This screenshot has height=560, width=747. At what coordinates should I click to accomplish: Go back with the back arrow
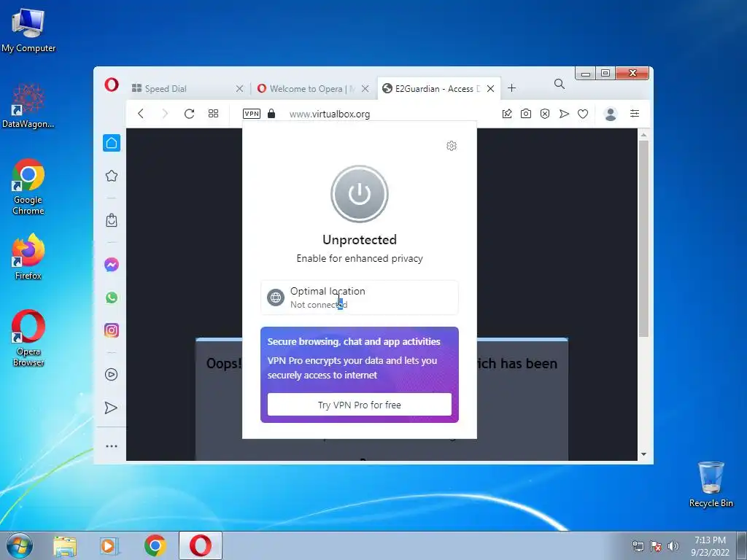(141, 113)
